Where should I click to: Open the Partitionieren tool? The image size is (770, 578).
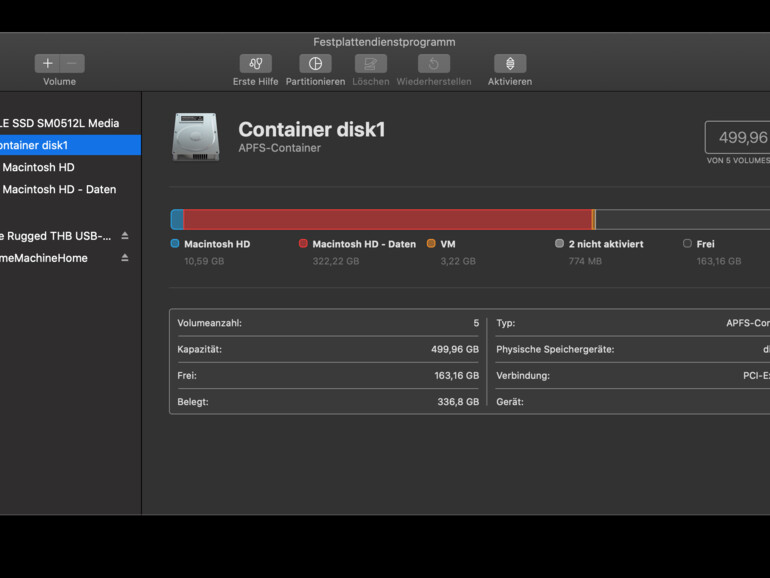tap(315, 63)
